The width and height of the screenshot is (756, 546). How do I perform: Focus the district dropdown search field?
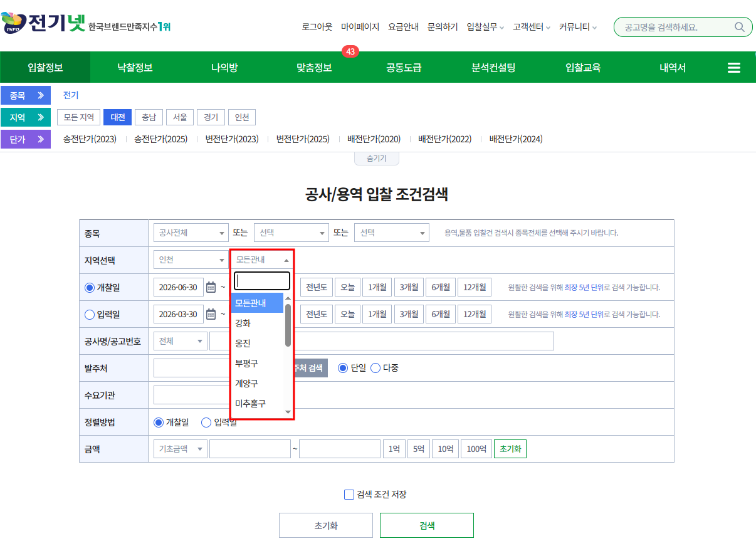(x=262, y=281)
